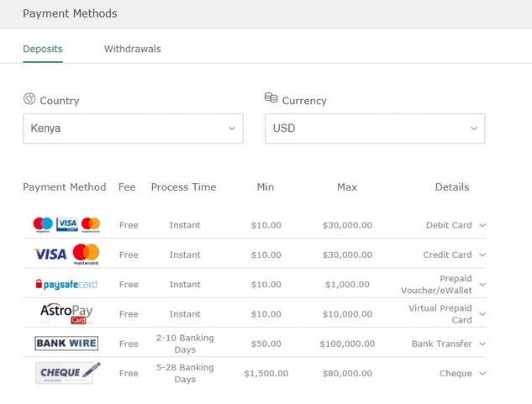Choose the AstroPay Card logo
The height and width of the screenshot is (404, 532).
[66, 313]
